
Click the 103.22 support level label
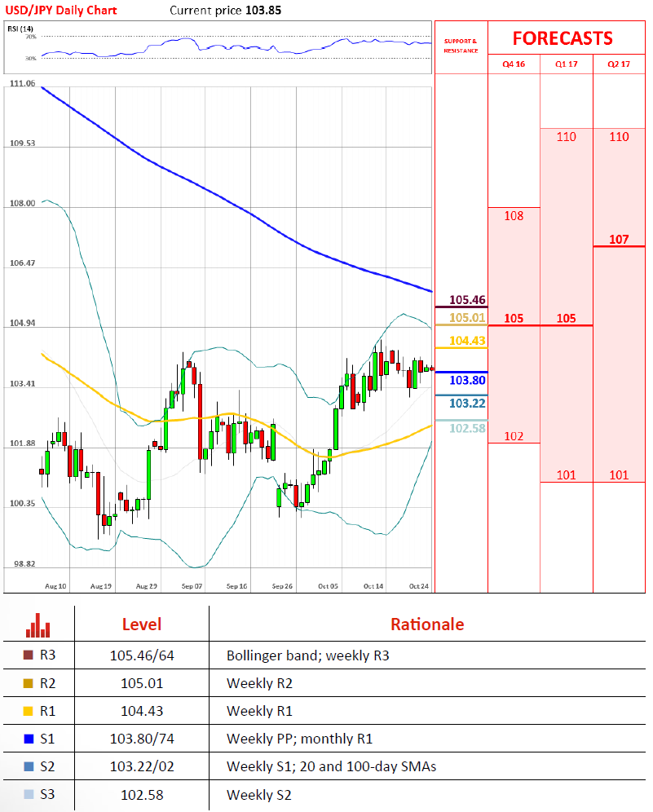pos(467,404)
